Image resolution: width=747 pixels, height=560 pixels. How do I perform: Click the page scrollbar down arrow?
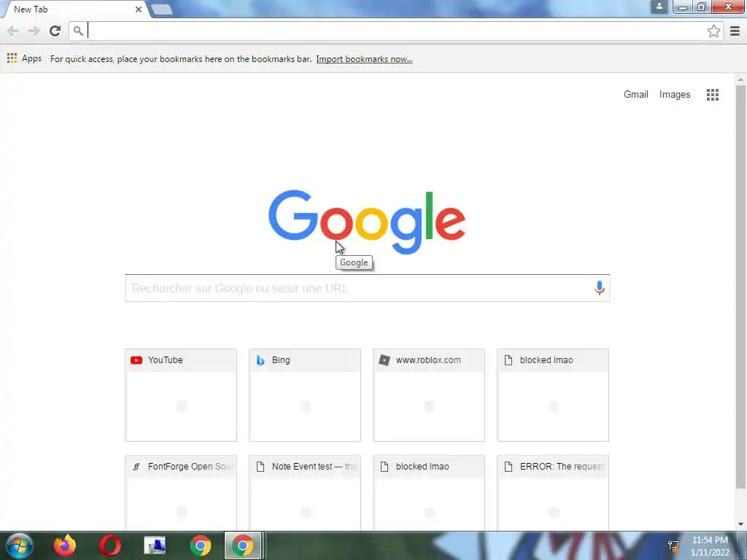[x=740, y=524]
